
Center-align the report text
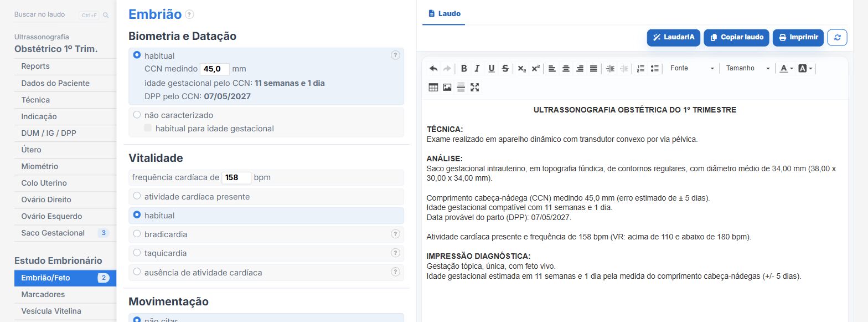click(x=566, y=69)
